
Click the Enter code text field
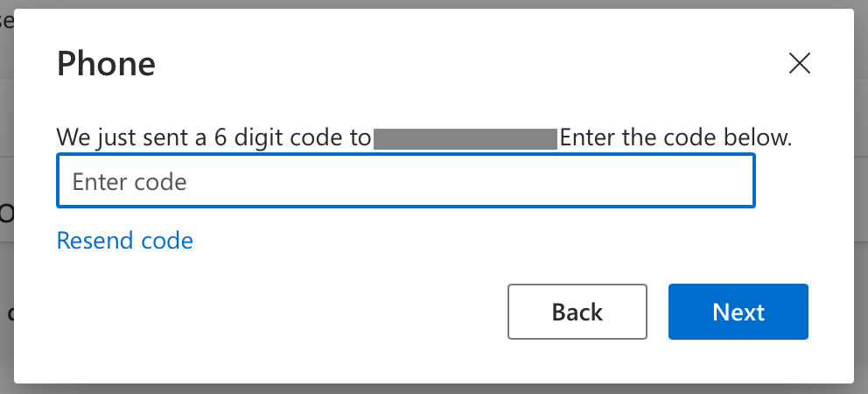coord(405,182)
